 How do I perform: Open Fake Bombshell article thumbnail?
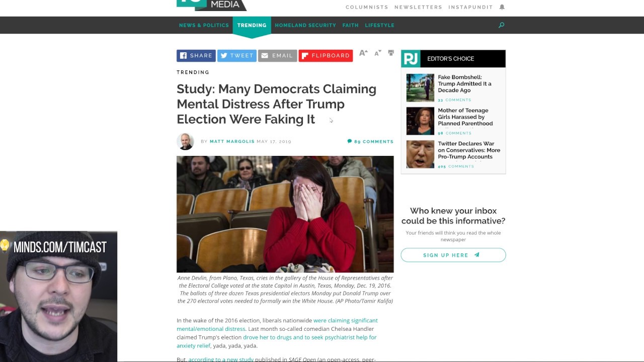pyautogui.click(x=420, y=87)
